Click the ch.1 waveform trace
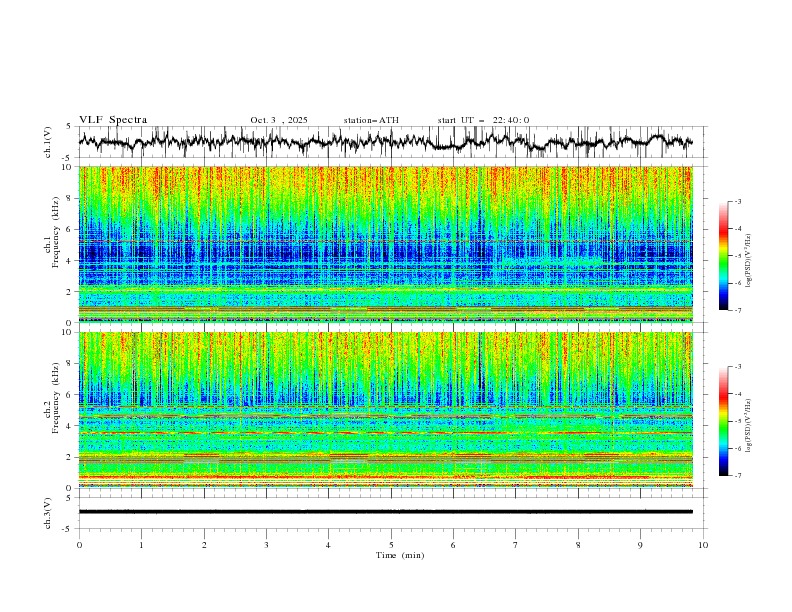This screenshot has height=612, width=792. (x=386, y=141)
